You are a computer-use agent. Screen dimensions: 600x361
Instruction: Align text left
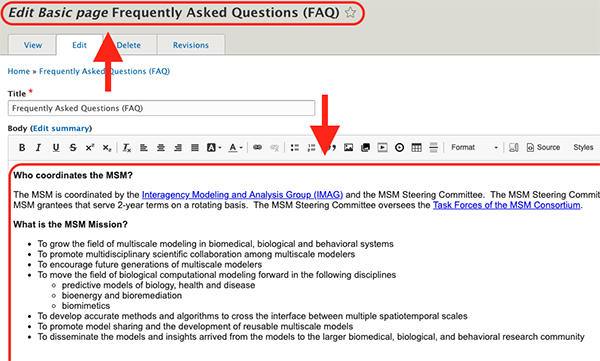pos(144,147)
